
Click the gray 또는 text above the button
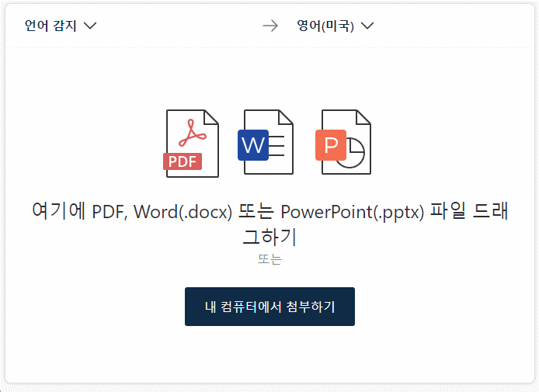(x=269, y=259)
